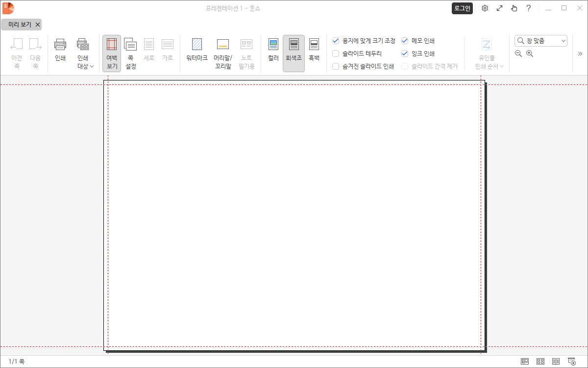This screenshot has width=588, height=368.
Task: Click the 인쇄 (Print) printer icon
Action: click(60, 45)
